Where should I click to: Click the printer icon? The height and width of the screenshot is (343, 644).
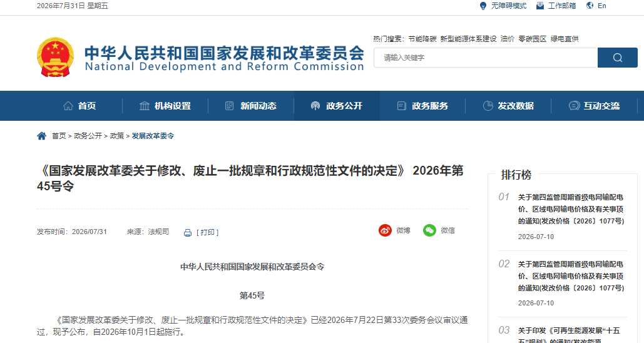(188, 232)
